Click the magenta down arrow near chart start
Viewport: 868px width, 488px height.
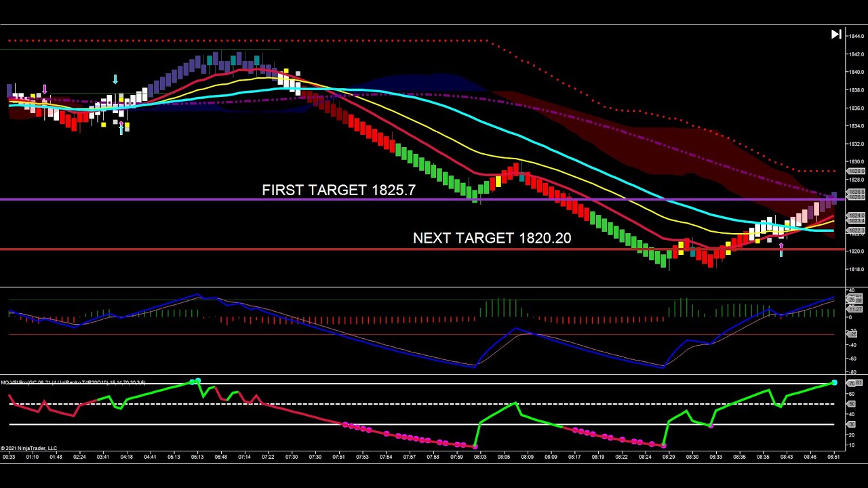click(45, 89)
